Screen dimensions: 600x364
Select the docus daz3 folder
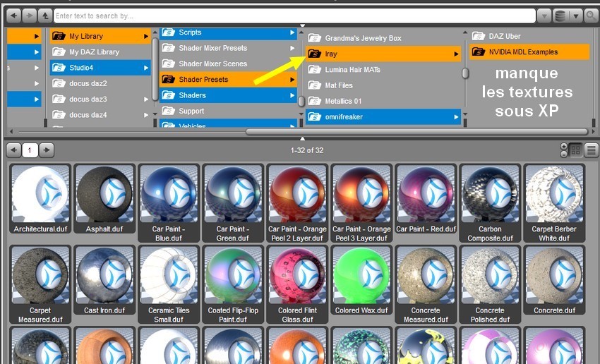(x=100, y=99)
